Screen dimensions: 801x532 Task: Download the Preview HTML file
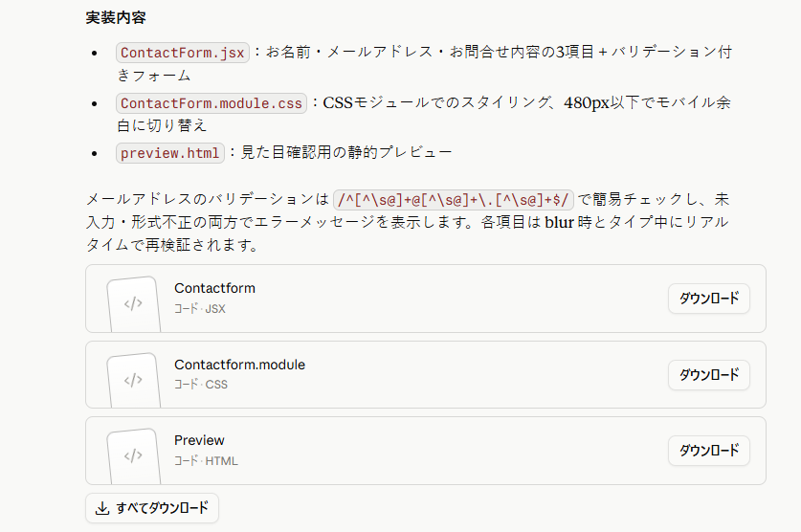[x=708, y=451]
